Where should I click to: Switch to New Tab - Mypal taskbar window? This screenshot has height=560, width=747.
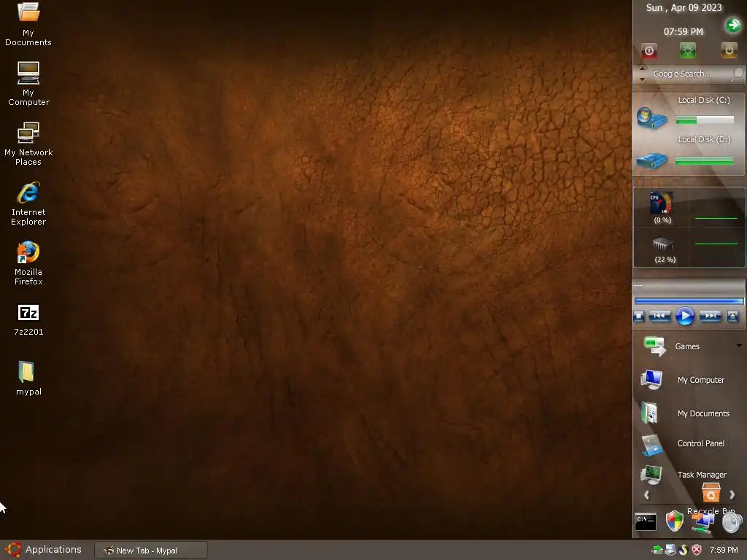click(151, 550)
